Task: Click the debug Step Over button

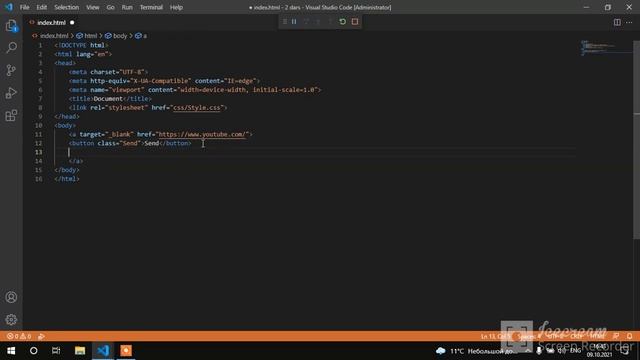Action: click(306, 22)
